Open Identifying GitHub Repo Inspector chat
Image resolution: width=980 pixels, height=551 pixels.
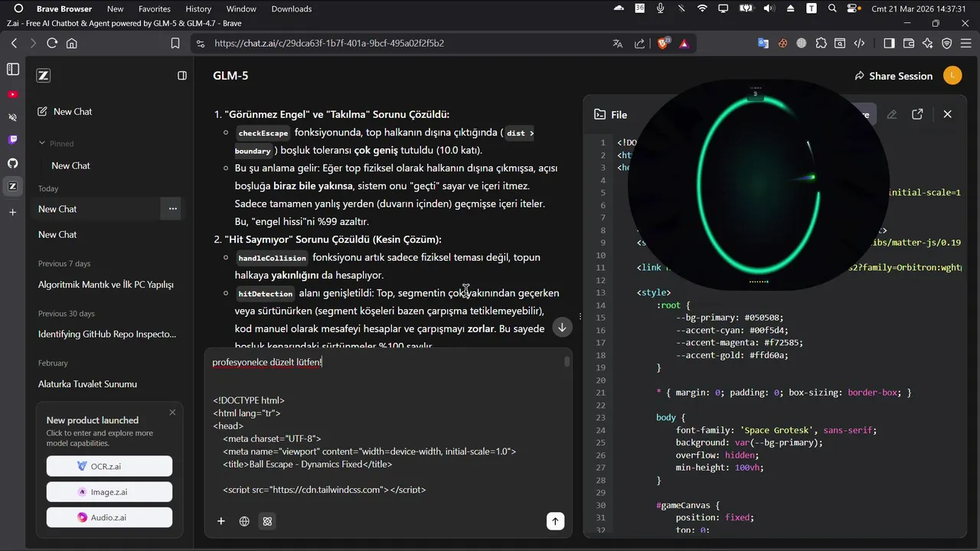(x=107, y=334)
